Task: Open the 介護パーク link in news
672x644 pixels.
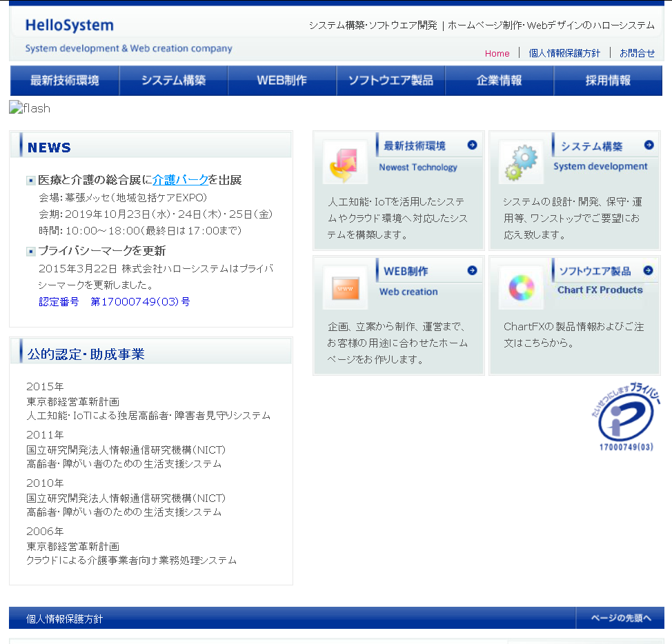Action: pyautogui.click(x=180, y=180)
